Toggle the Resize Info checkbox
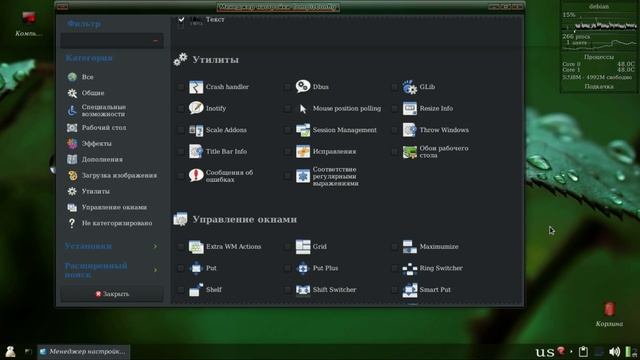The height and width of the screenshot is (360, 640). [x=394, y=109]
